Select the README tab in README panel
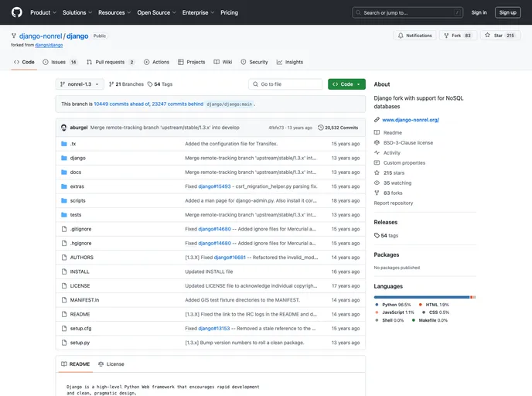Image resolution: width=532 pixels, height=396 pixels. 75,364
